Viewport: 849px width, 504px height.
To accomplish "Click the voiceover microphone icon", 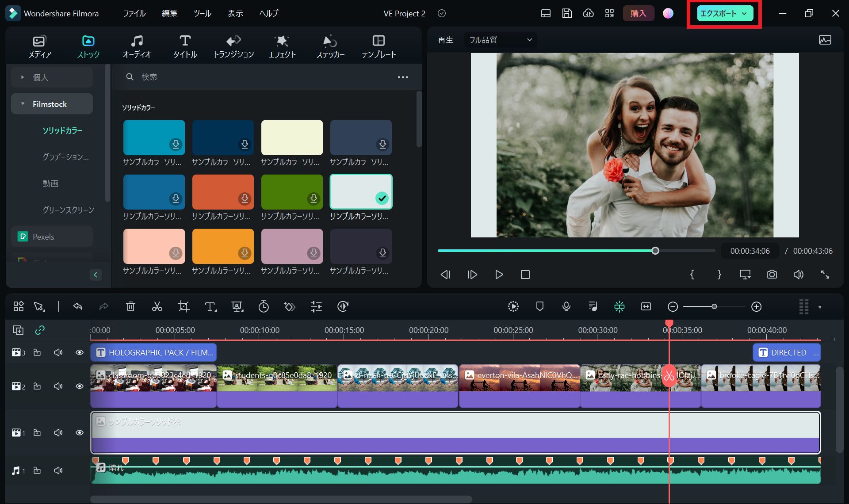I will click(566, 306).
